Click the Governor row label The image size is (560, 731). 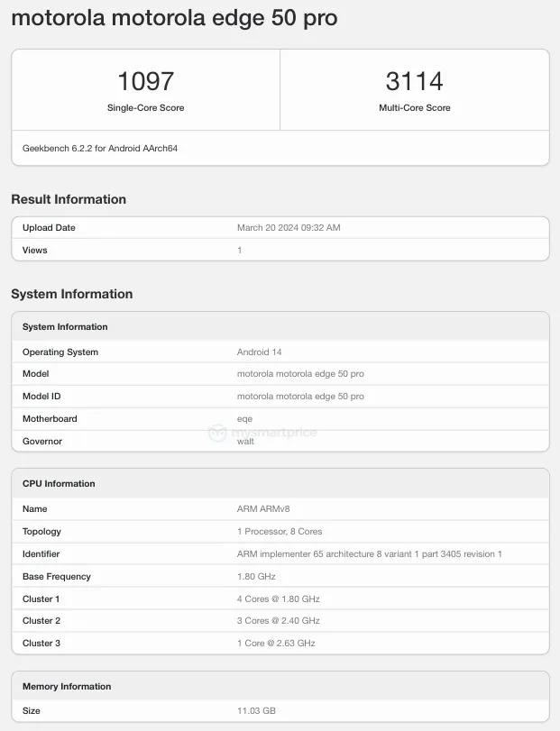click(x=42, y=441)
